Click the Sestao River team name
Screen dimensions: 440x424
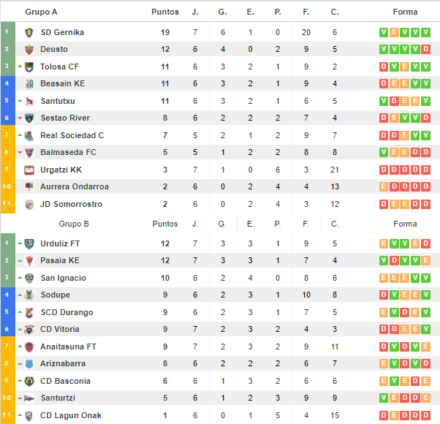click(65, 118)
